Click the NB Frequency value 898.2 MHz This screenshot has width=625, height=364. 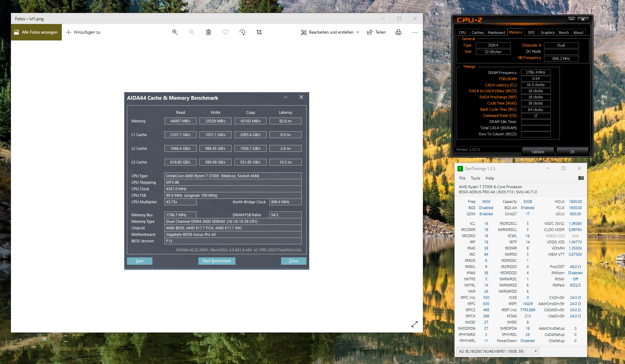point(561,59)
